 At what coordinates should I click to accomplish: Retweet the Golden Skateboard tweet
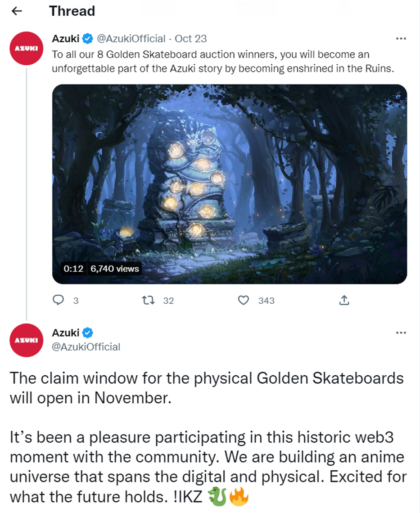click(x=148, y=300)
